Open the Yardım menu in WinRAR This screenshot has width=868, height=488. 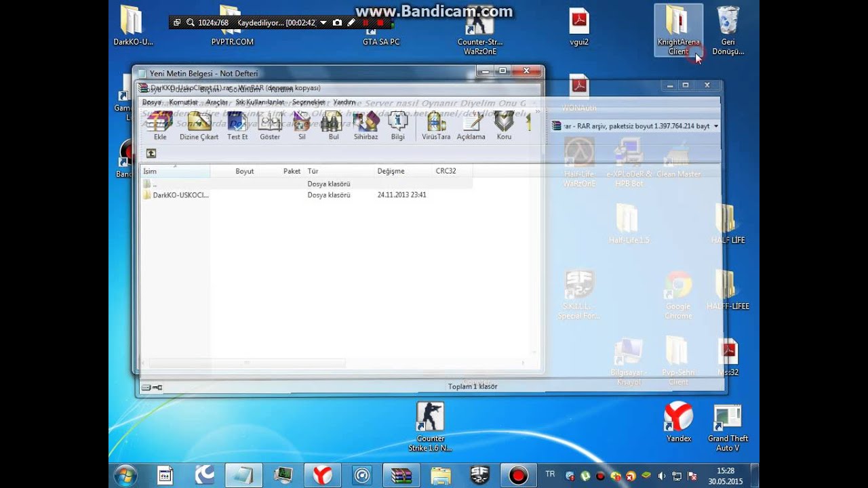[x=344, y=102]
